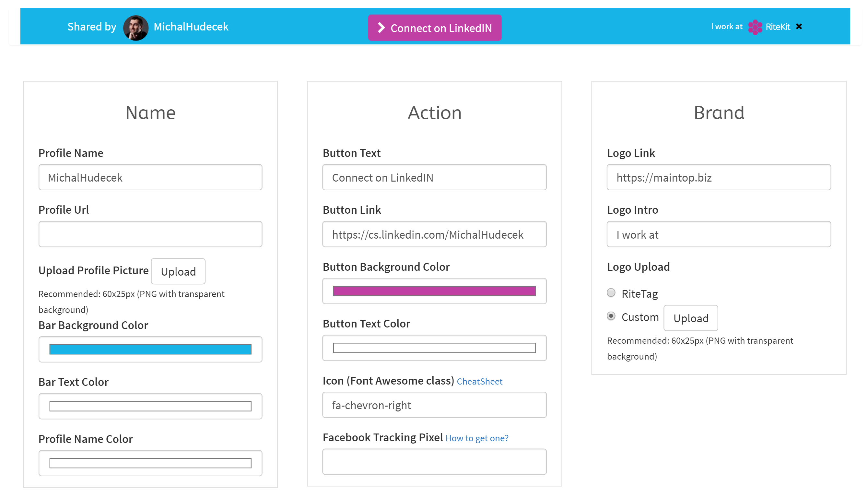Select Custom logo radio option
The width and height of the screenshot is (868, 499).
click(611, 316)
